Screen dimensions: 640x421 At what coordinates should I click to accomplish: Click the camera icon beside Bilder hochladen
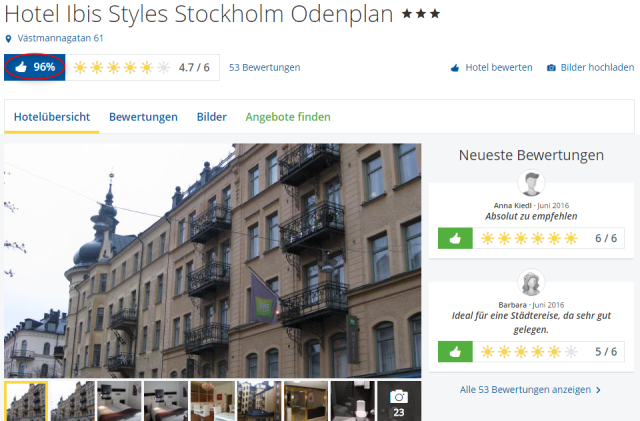551,67
